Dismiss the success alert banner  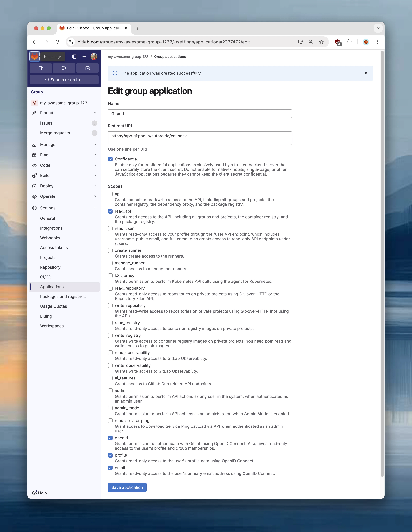(x=366, y=73)
